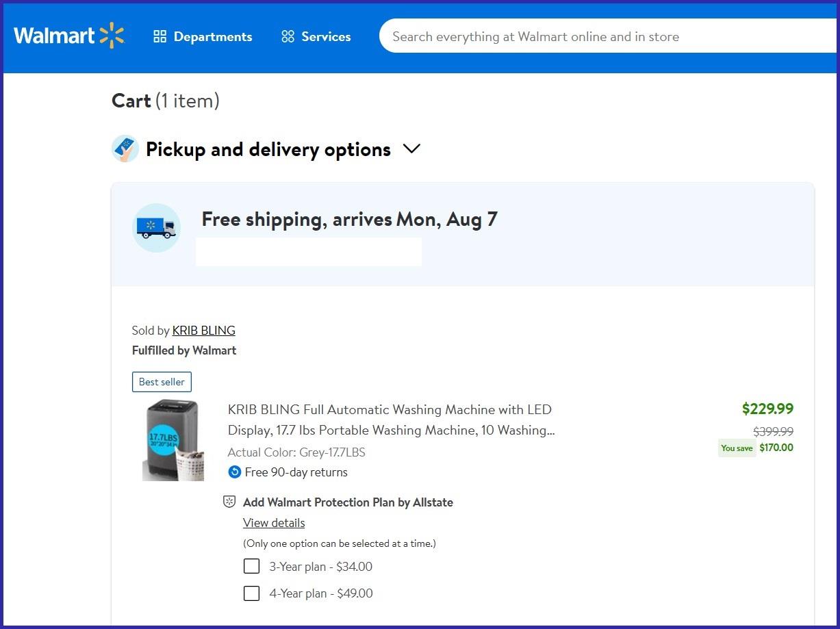This screenshot has height=629, width=840.
Task: Click the Walmart spark icon in header
Action: (x=112, y=36)
